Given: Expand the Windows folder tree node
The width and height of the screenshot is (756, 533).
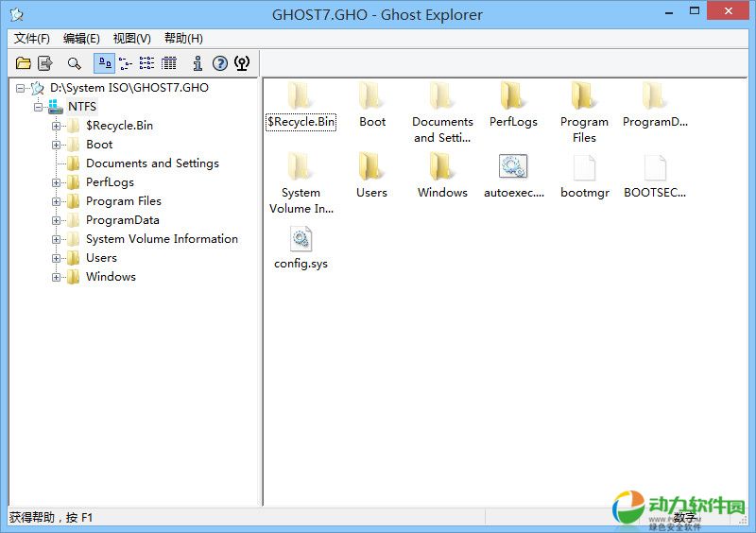Looking at the screenshot, I should coord(57,277).
